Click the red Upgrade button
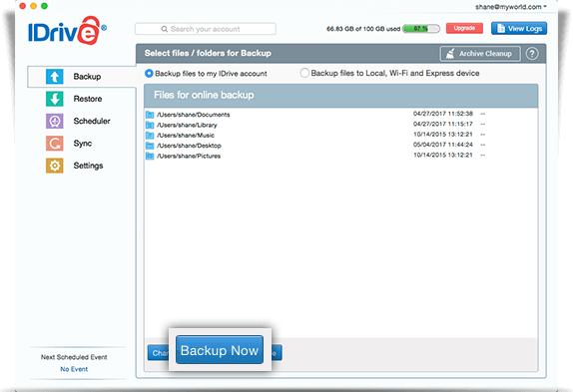Screen dimensions: 573x392 point(464,28)
